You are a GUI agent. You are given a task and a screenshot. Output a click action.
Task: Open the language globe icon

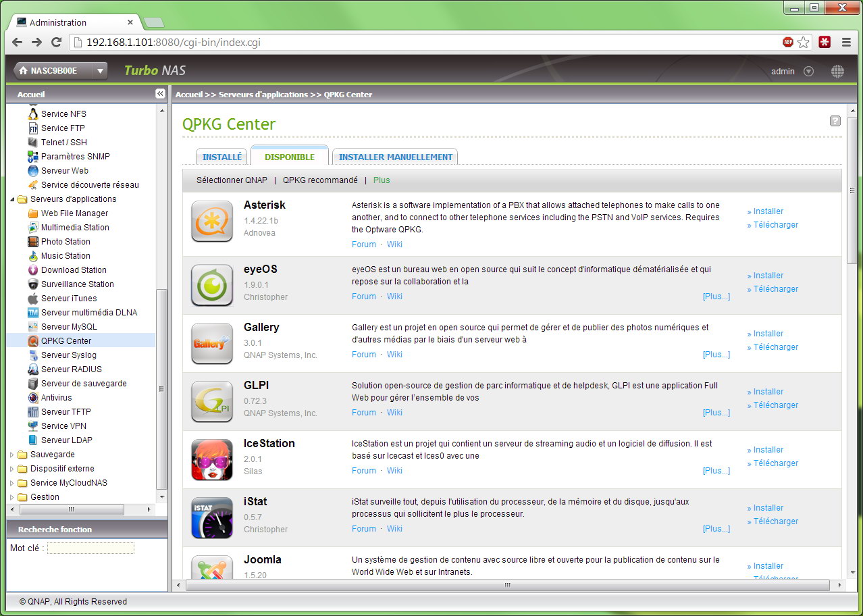click(837, 71)
